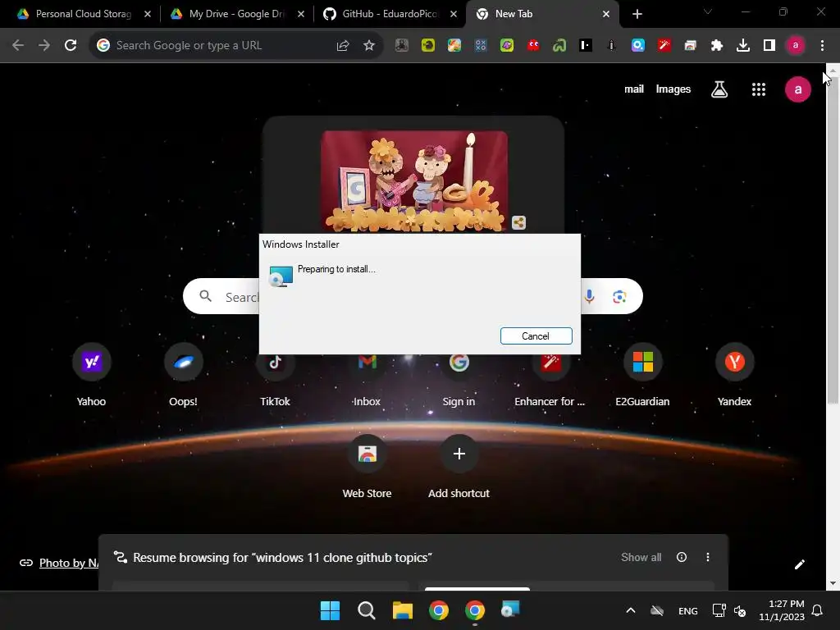Start voice search with the microphone
Viewport: 840px width, 630px height.
pos(589,297)
